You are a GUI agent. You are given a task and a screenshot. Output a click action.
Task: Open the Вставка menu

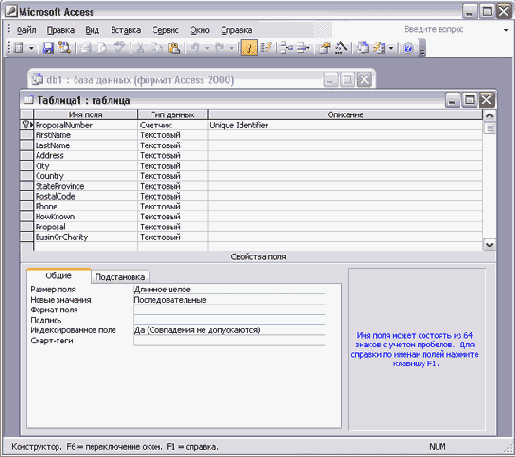click(126, 30)
